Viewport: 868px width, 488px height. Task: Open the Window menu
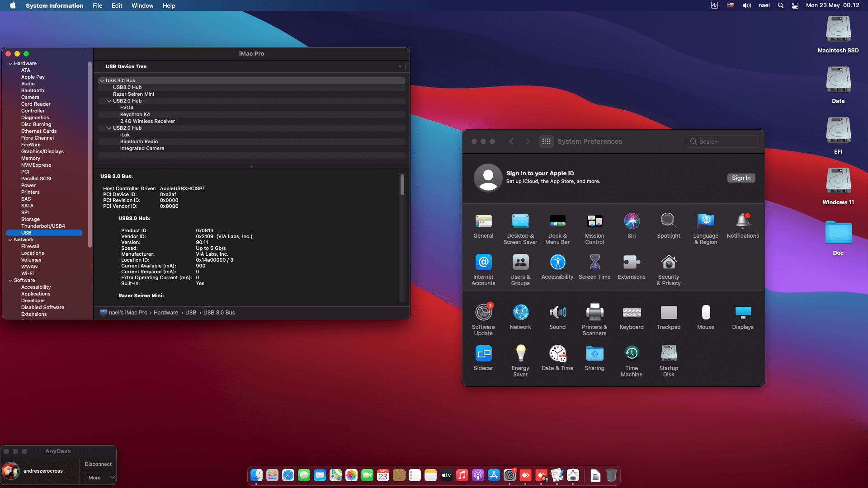point(142,5)
